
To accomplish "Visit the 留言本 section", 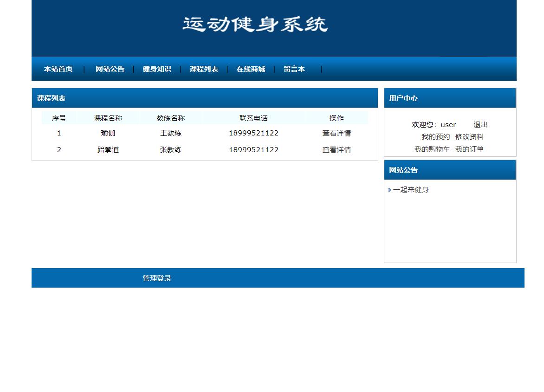I will pyautogui.click(x=294, y=69).
